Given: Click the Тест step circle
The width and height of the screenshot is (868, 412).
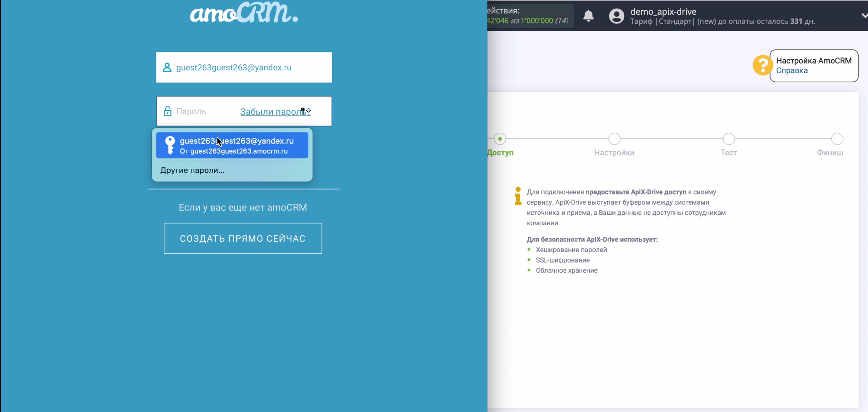Looking at the screenshot, I should tap(729, 139).
